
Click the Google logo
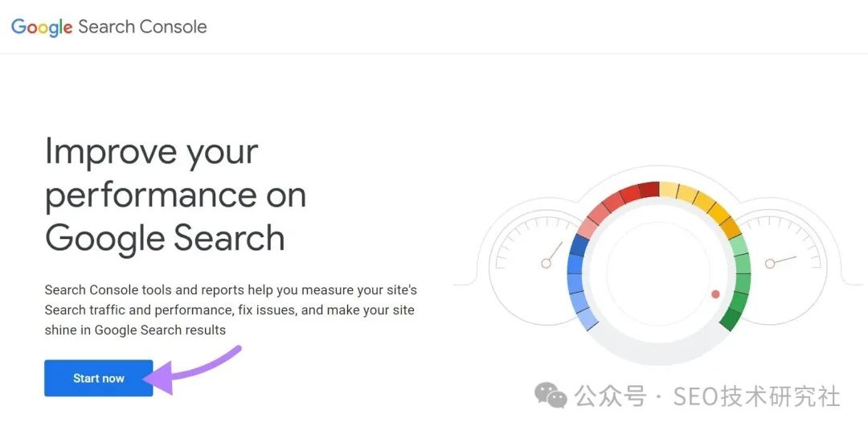(42, 27)
